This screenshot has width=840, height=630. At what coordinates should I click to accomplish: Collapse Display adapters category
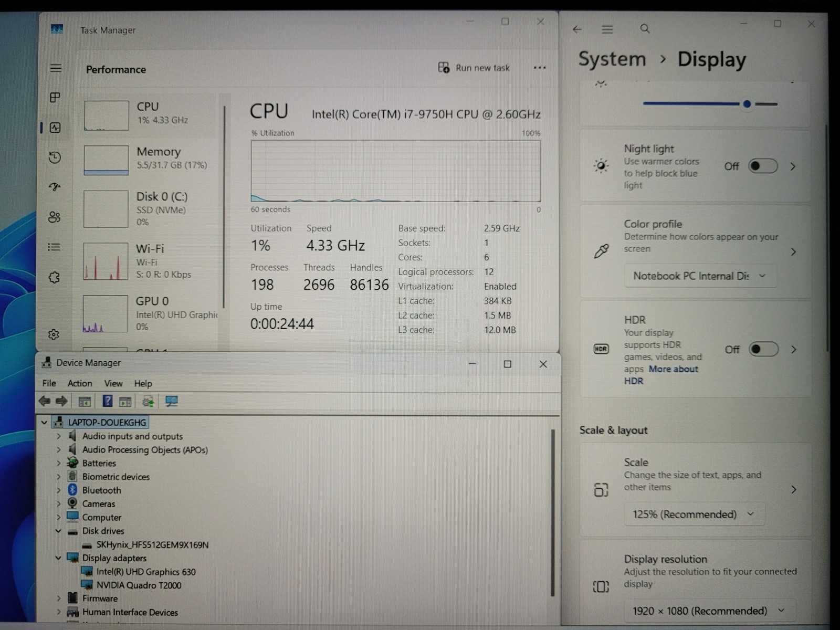[58, 558]
